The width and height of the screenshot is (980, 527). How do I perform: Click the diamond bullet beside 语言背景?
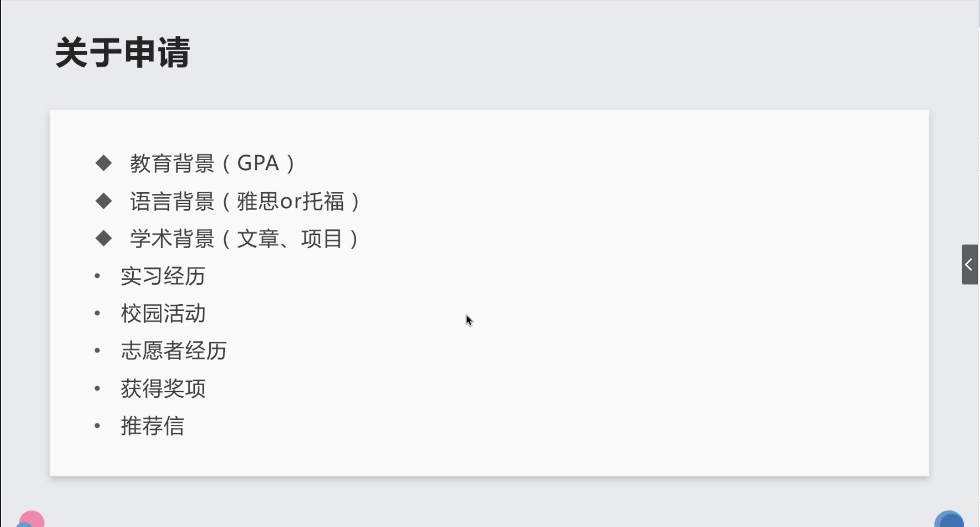pos(104,201)
